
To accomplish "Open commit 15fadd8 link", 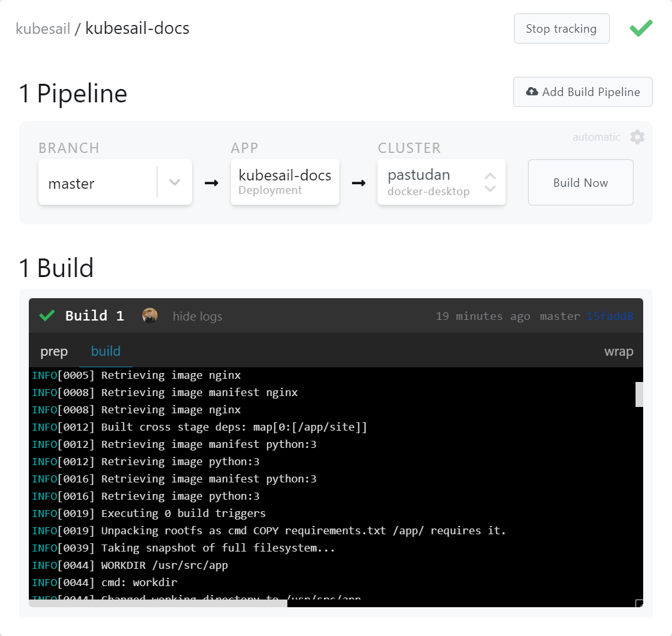I will pyautogui.click(x=610, y=316).
